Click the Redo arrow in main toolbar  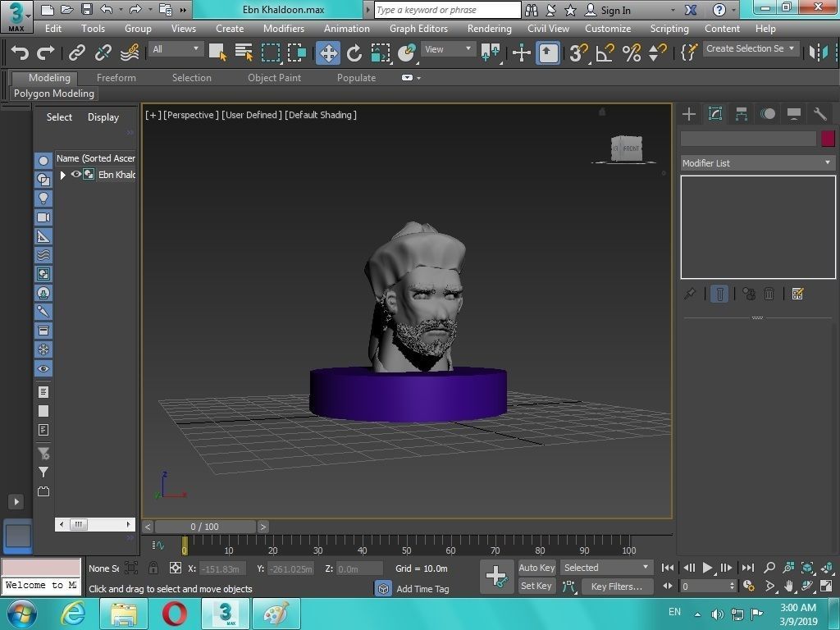pyautogui.click(x=46, y=52)
